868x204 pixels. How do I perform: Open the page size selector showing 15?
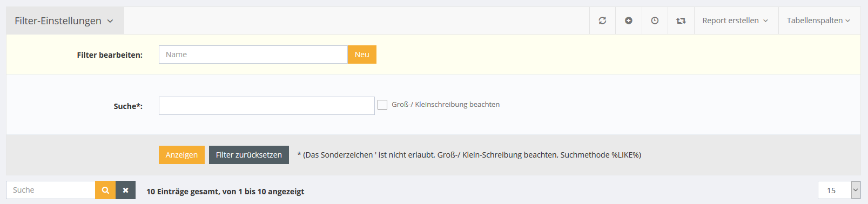tap(839, 190)
